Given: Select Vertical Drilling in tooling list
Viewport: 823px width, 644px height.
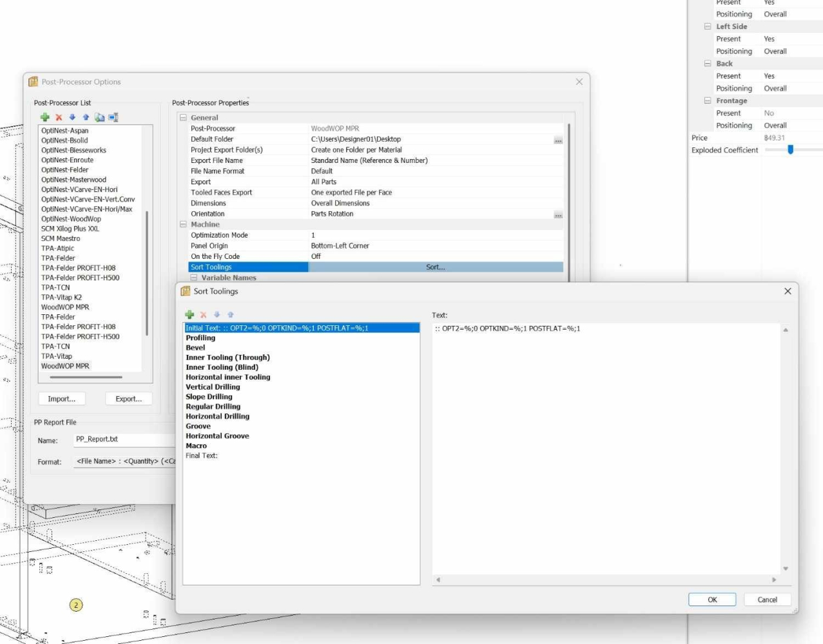Looking at the screenshot, I should [213, 387].
